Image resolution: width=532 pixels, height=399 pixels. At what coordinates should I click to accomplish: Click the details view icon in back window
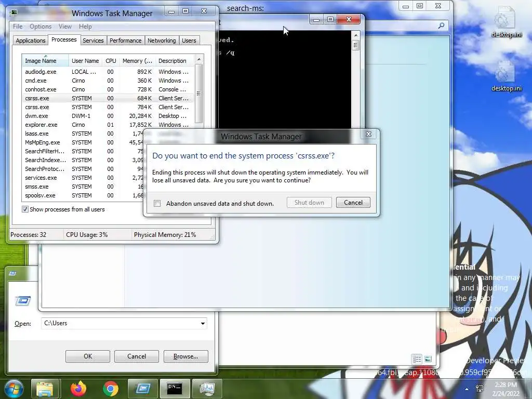click(x=417, y=358)
